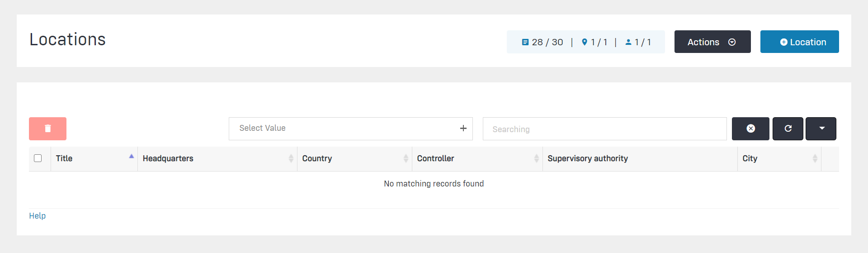The image size is (868, 253).
Task: Click the user icon in the counter
Action: point(628,42)
